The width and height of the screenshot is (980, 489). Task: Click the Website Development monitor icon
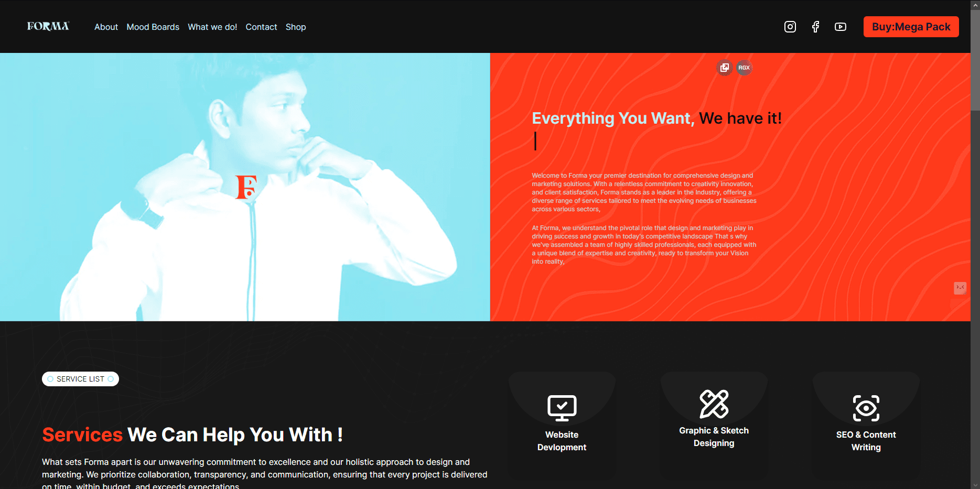[562, 408]
